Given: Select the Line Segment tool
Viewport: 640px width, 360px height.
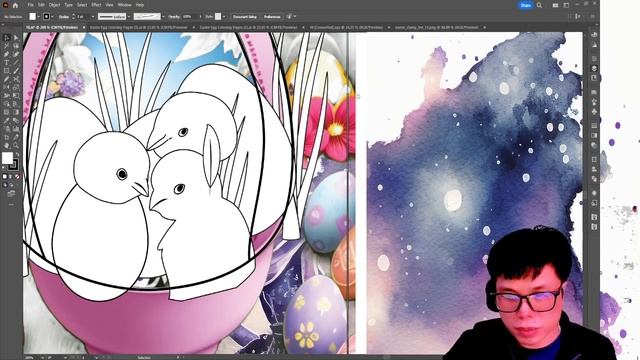Looking at the screenshot, I should click(16, 62).
